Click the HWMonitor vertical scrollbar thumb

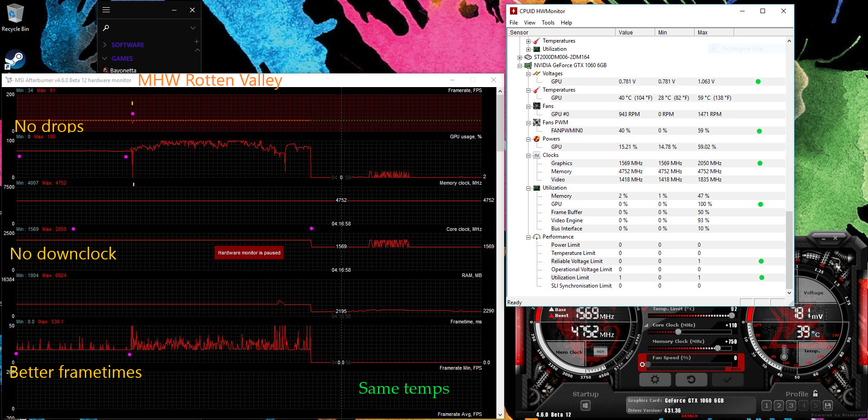tap(789, 249)
